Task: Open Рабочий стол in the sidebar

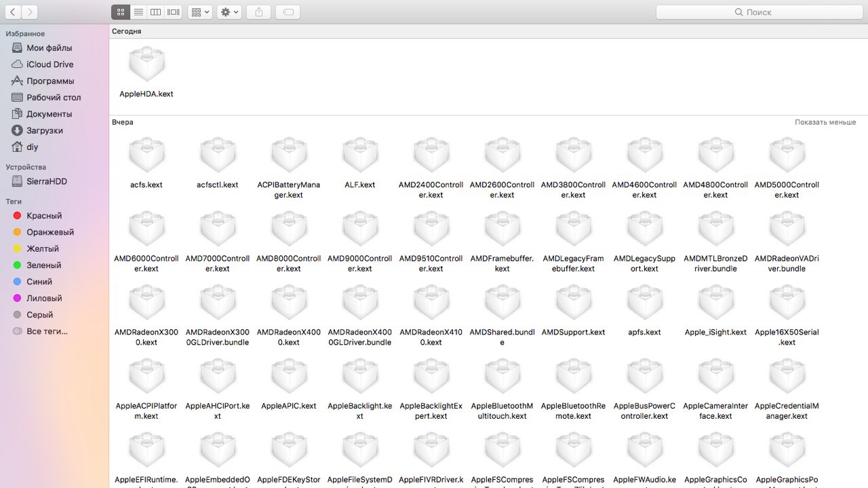Action: [54, 98]
